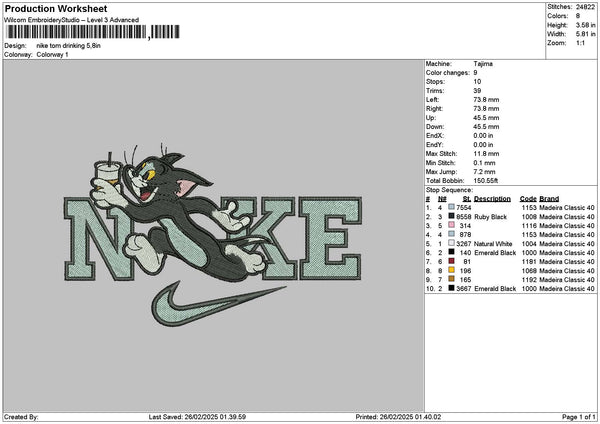Image resolution: width=600 pixels, height=424 pixels.
Task: Click the Height value '3.58 in'
Action: tap(585, 25)
